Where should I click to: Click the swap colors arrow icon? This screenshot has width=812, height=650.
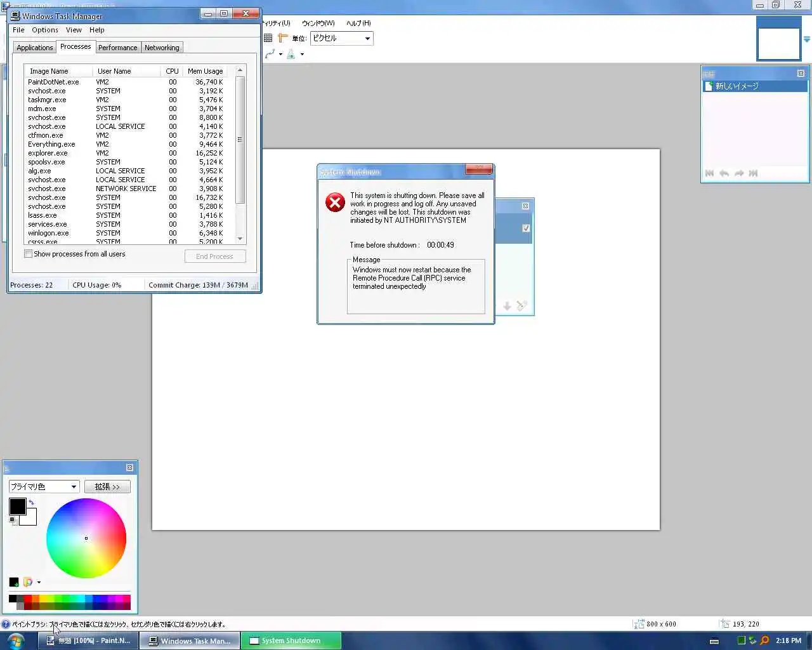pos(31,503)
